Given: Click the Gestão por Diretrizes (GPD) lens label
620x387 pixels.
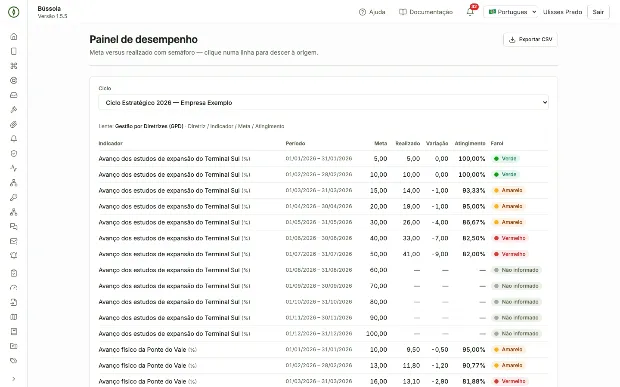Looking at the screenshot, I should [149, 126].
